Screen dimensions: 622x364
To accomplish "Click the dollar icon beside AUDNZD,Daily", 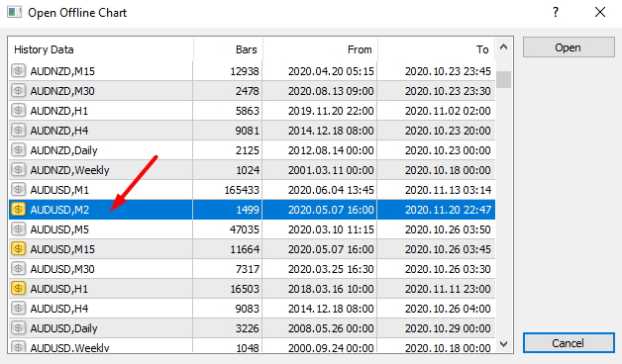I will point(18,150).
